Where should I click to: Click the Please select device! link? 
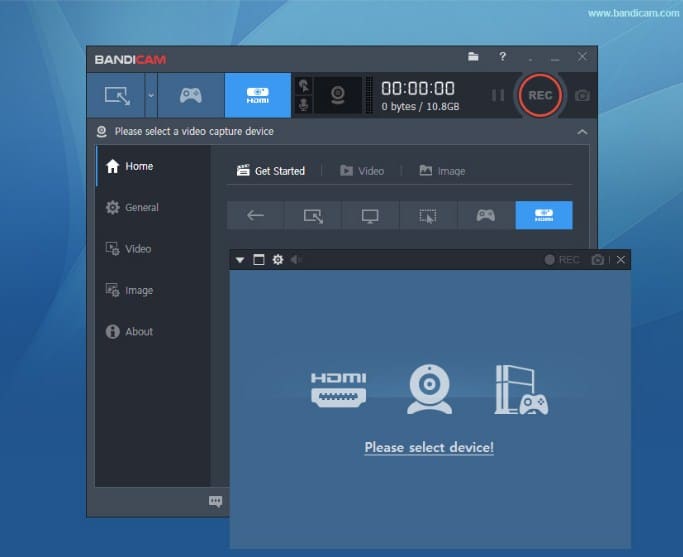(x=429, y=447)
